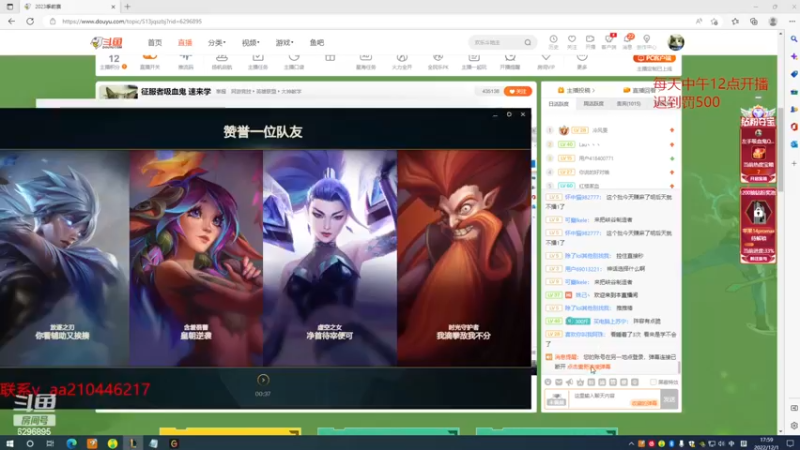Click the chat panel scrollbar

[x=679, y=366]
